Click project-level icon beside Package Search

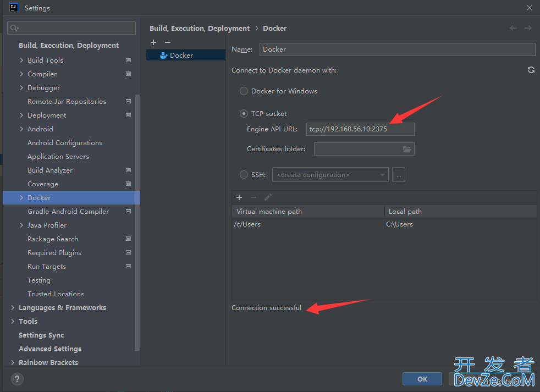pos(129,239)
